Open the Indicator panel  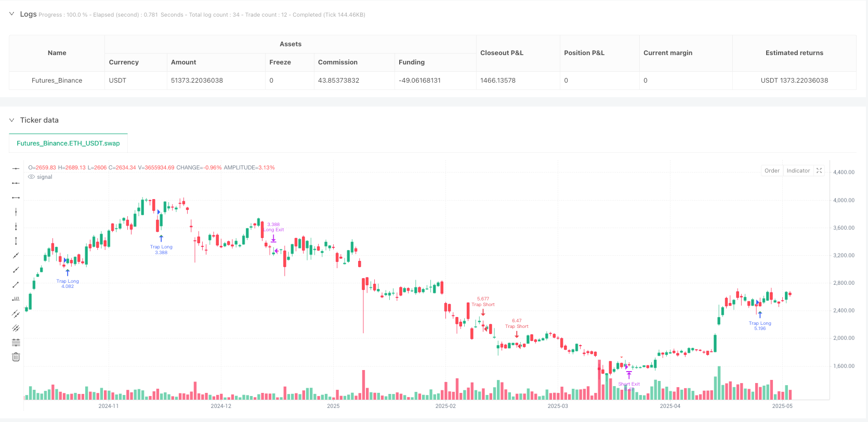tap(798, 170)
